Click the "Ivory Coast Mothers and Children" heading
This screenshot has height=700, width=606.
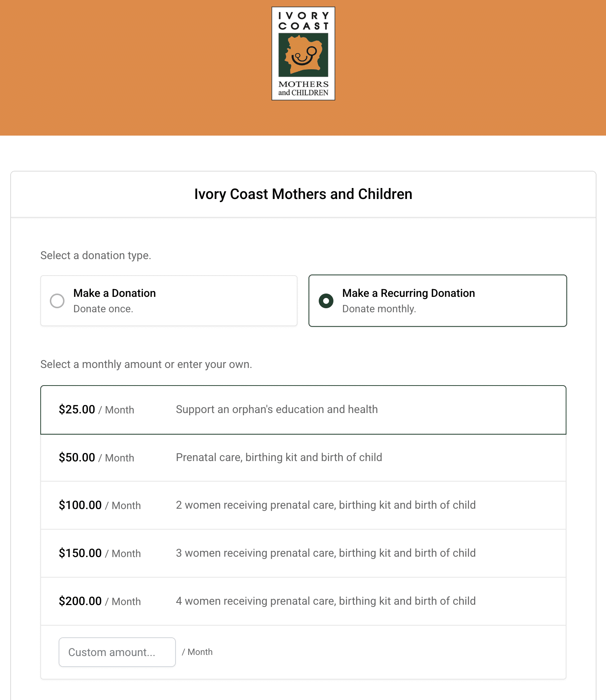pyautogui.click(x=303, y=194)
